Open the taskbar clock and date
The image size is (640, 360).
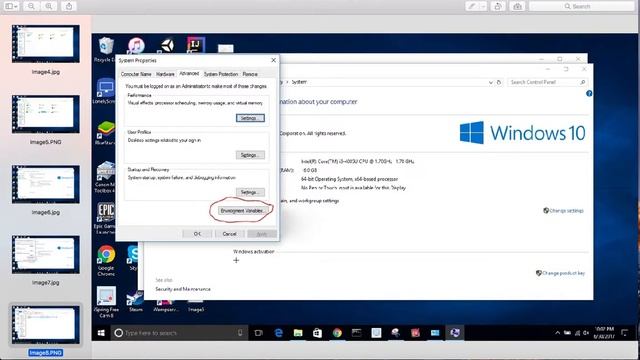604,333
